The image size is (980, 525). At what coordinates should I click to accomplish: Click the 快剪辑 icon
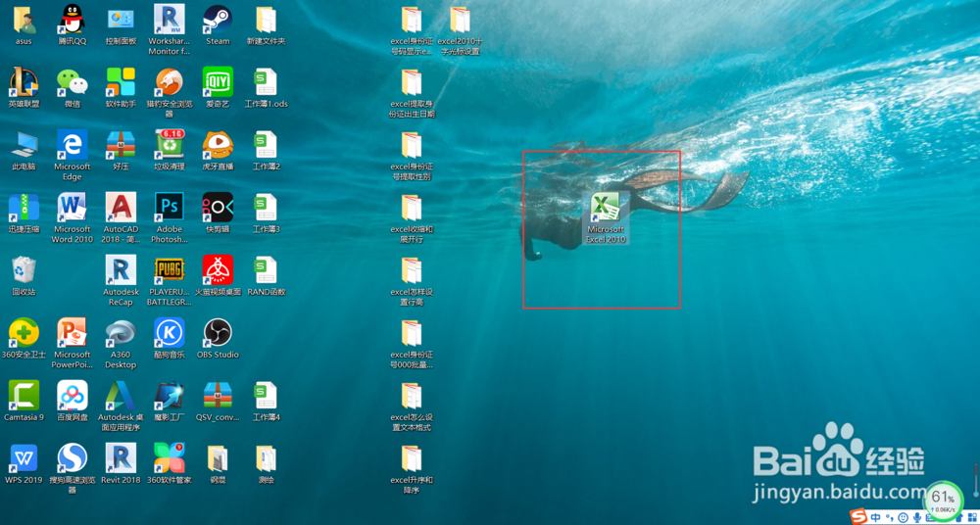coord(218,213)
